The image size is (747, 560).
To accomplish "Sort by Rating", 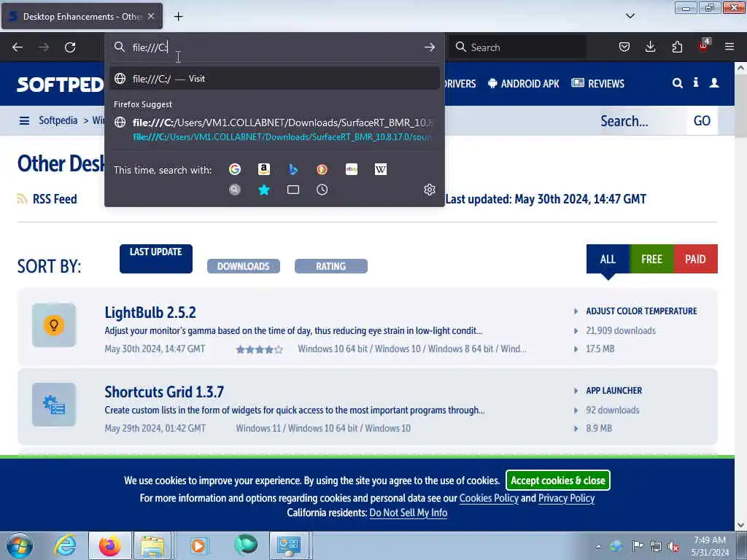I will point(331,266).
